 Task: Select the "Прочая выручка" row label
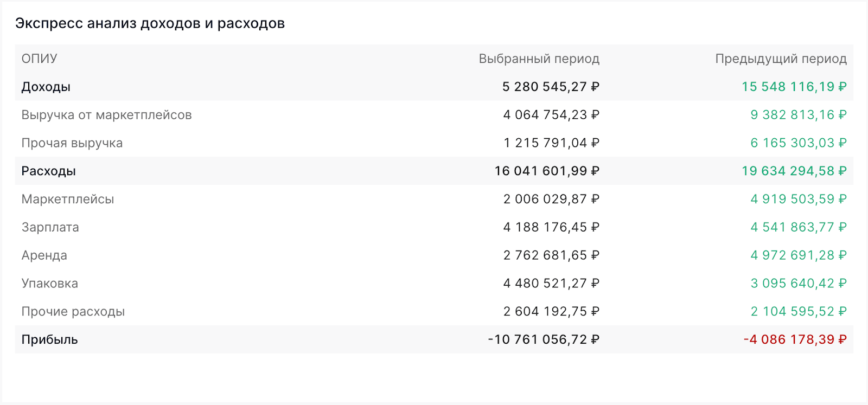[72, 143]
